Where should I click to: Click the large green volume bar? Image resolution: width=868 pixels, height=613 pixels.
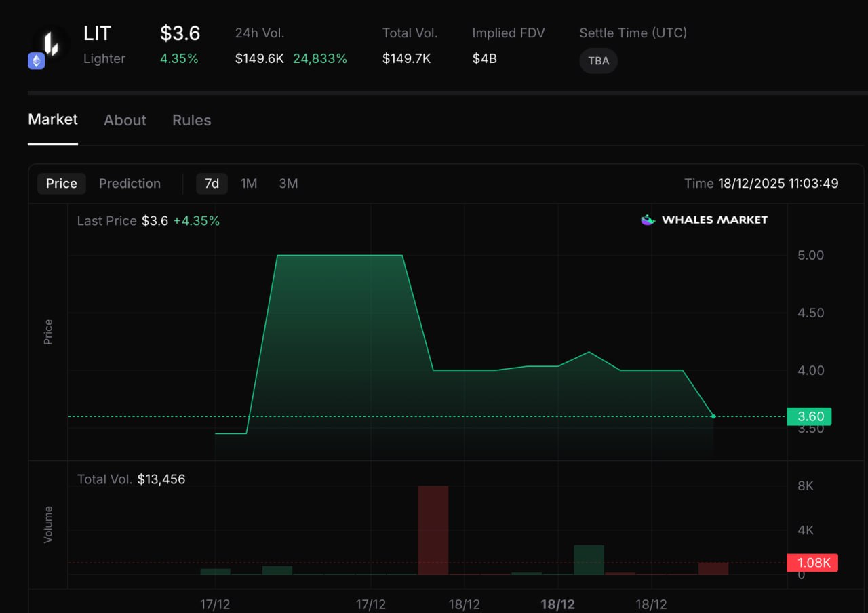pyautogui.click(x=589, y=559)
